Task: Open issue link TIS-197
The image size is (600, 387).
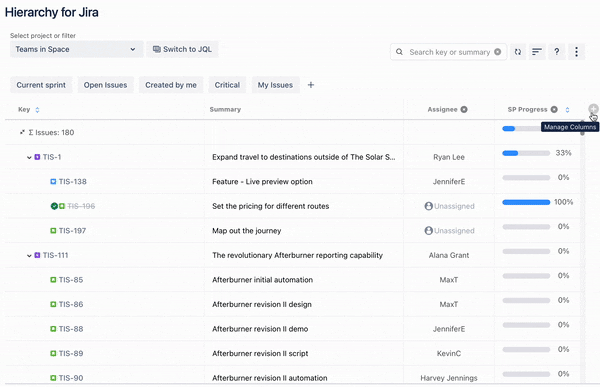Action: [x=72, y=230]
